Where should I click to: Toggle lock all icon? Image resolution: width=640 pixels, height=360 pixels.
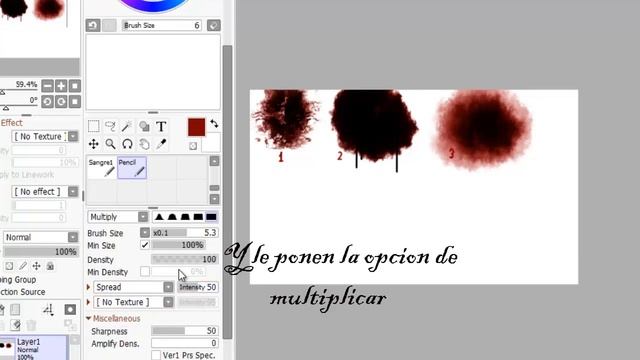[50, 266]
